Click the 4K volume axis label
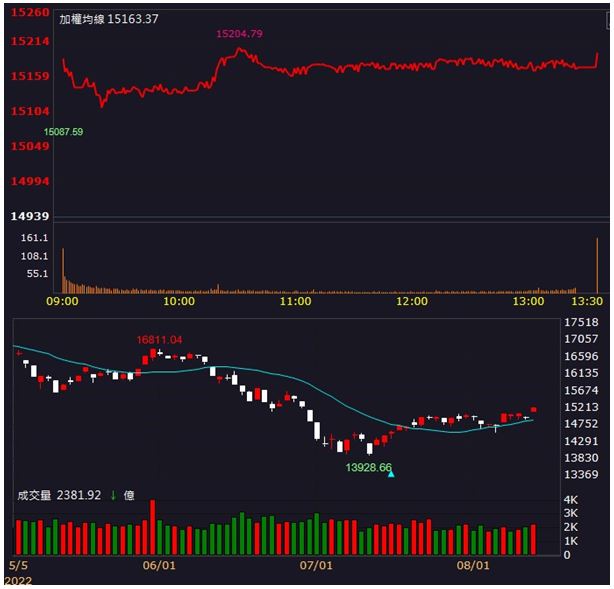The image size is (614, 589). tap(572, 500)
